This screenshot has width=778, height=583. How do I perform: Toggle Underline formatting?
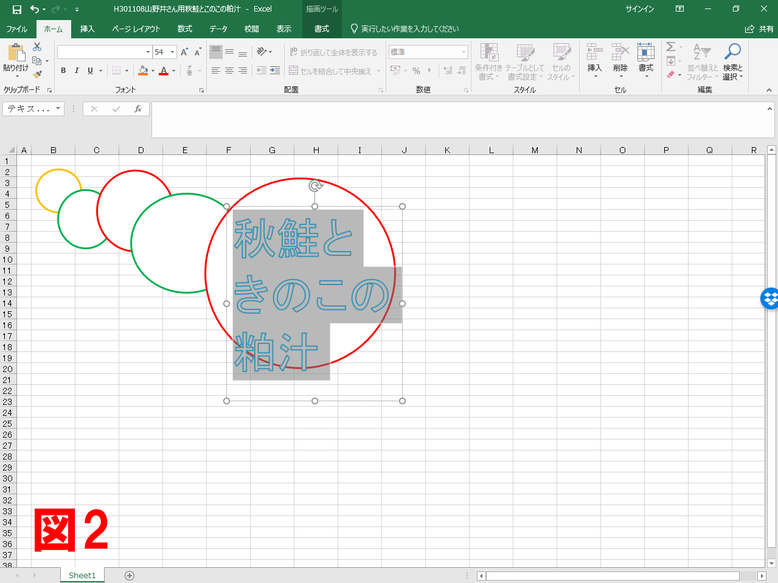click(x=90, y=70)
